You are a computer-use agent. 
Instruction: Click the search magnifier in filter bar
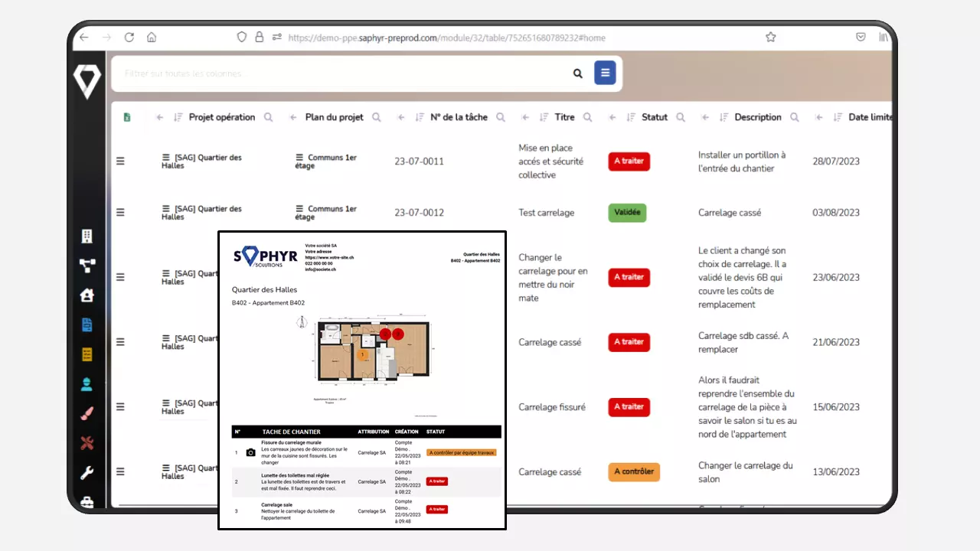click(x=578, y=73)
